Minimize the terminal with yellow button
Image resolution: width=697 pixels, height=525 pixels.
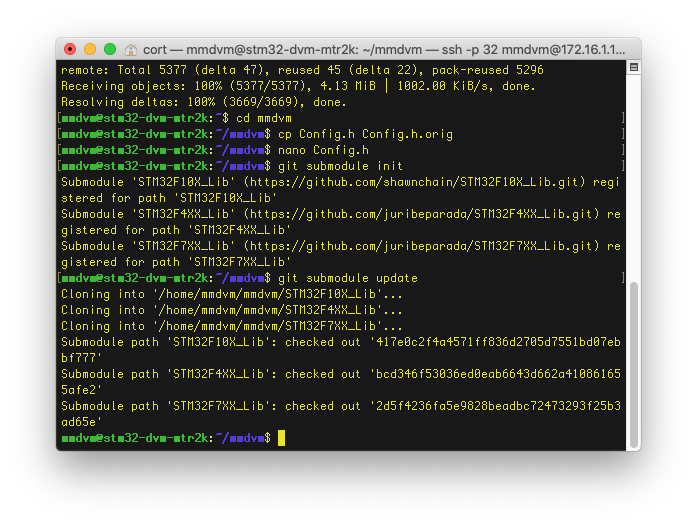coord(90,49)
